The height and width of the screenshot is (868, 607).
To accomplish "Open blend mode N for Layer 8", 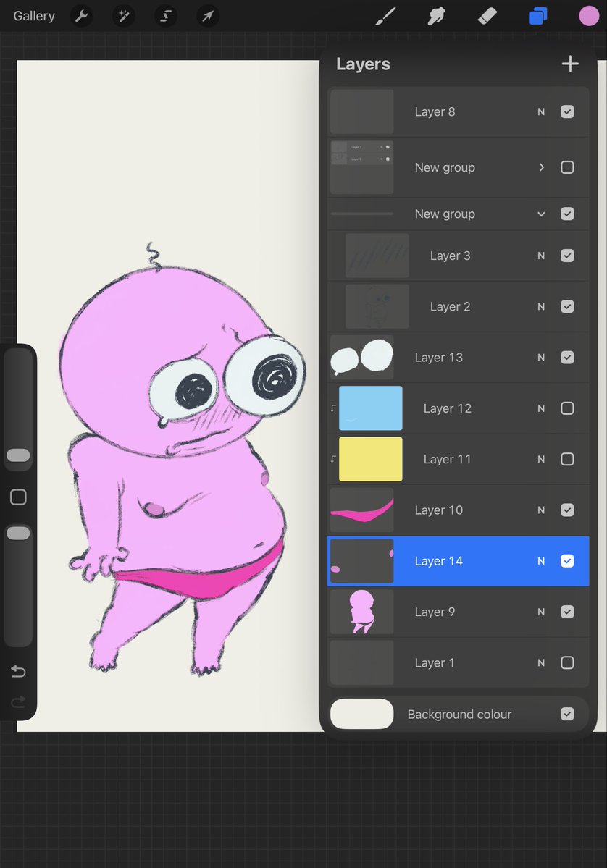I will (x=541, y=111).
